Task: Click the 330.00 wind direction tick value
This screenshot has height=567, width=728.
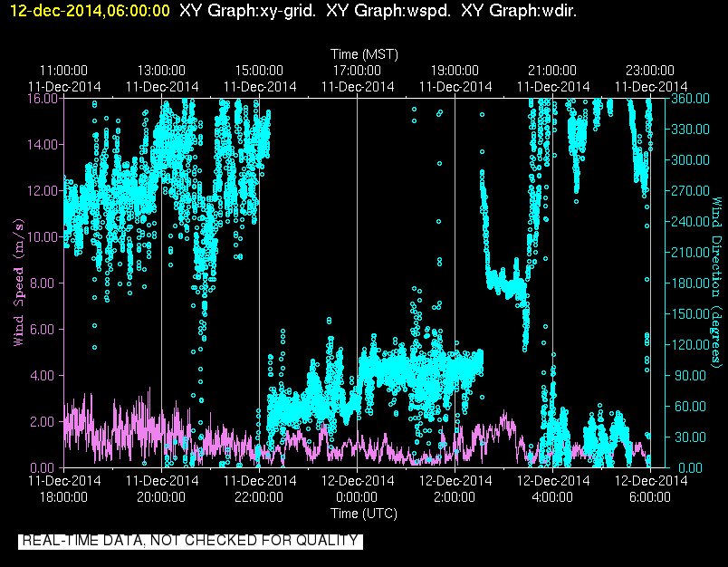Action: coord(690,130)
